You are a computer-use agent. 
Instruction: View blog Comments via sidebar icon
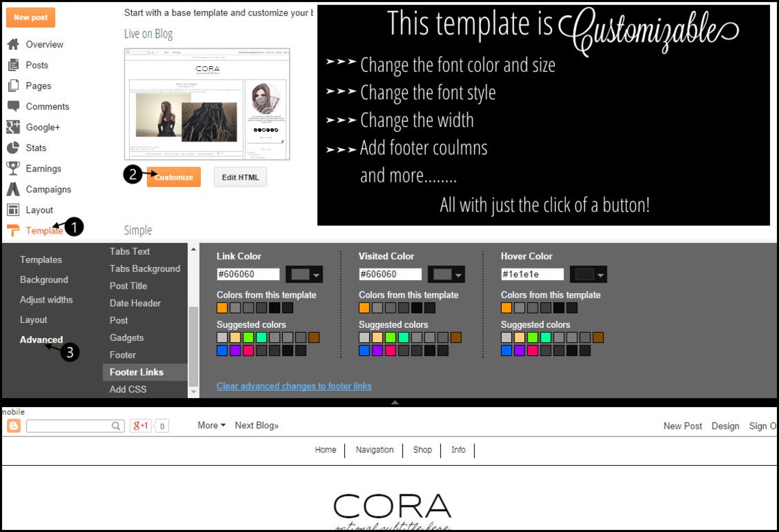coord(49,107)
